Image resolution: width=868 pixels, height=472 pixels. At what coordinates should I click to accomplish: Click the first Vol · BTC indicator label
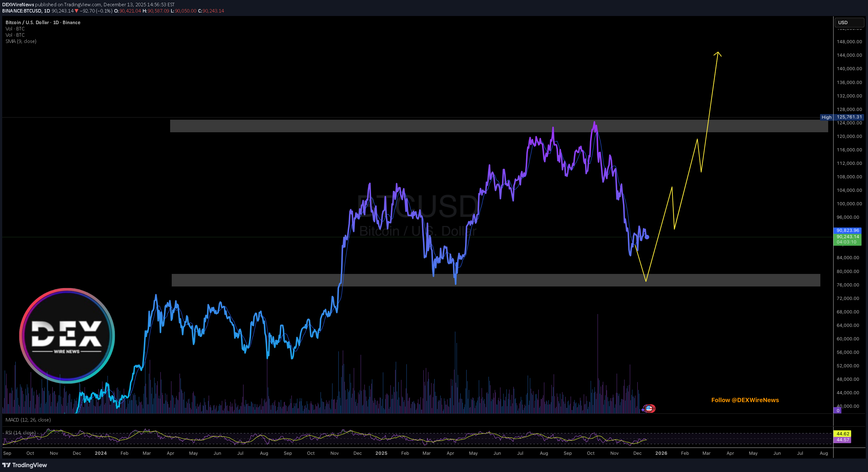point(15,29)
